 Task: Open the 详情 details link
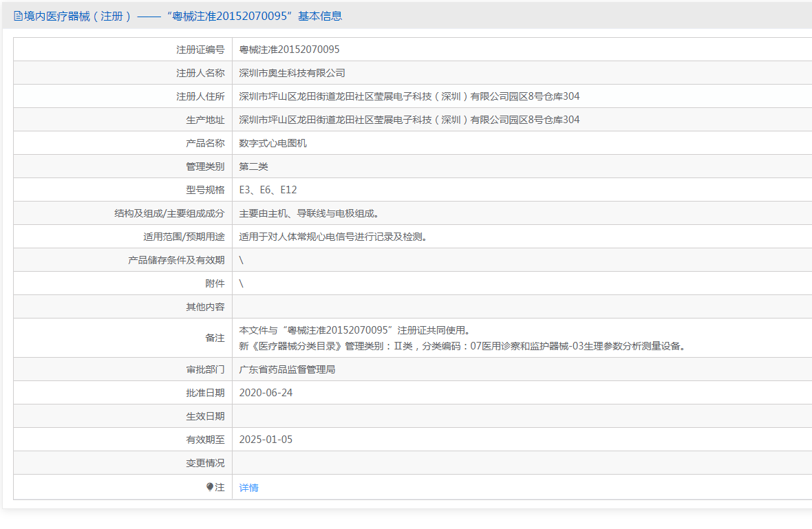pos(248,488)
